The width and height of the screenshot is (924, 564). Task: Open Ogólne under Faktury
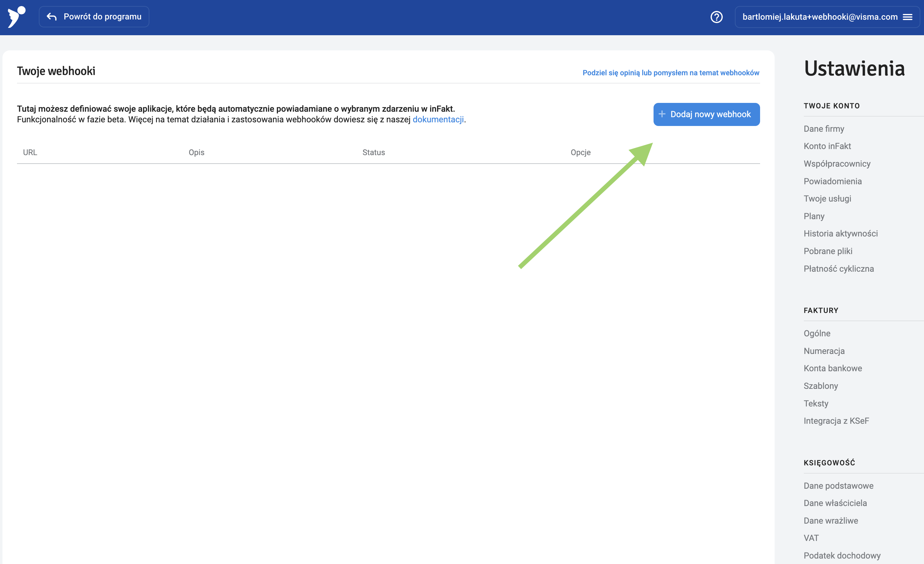click(817, 333)
